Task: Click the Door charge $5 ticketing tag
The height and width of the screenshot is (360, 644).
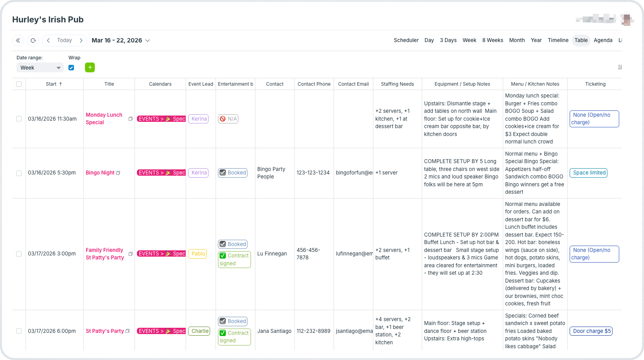Action: tap(591, 331)
